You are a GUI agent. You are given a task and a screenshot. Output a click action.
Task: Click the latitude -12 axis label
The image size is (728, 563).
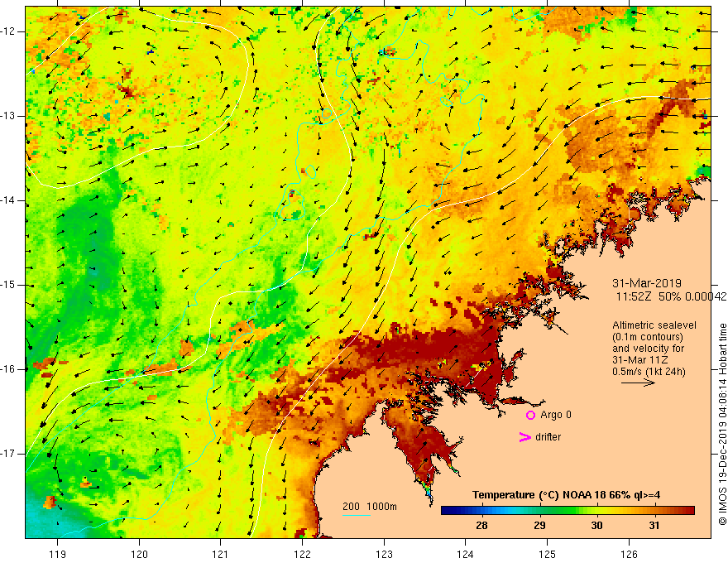tap(8, 31)
